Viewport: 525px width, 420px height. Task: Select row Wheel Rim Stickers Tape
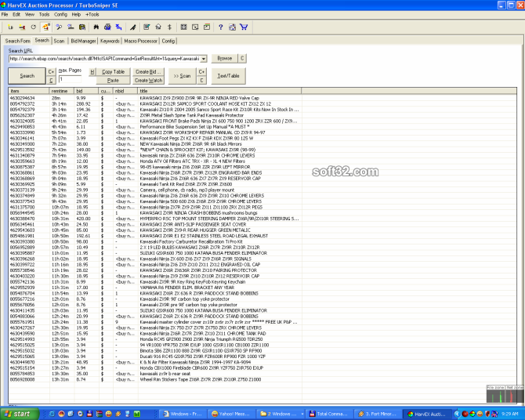(154, 379)
